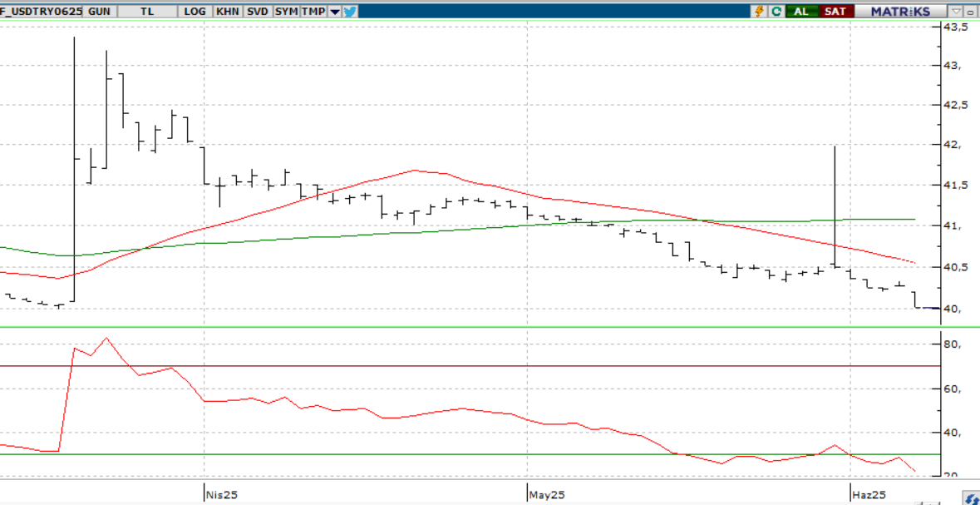Toggle the TMP toolbar button
Image resolution: width=980 pixels, height=505 pixels.
313,12
